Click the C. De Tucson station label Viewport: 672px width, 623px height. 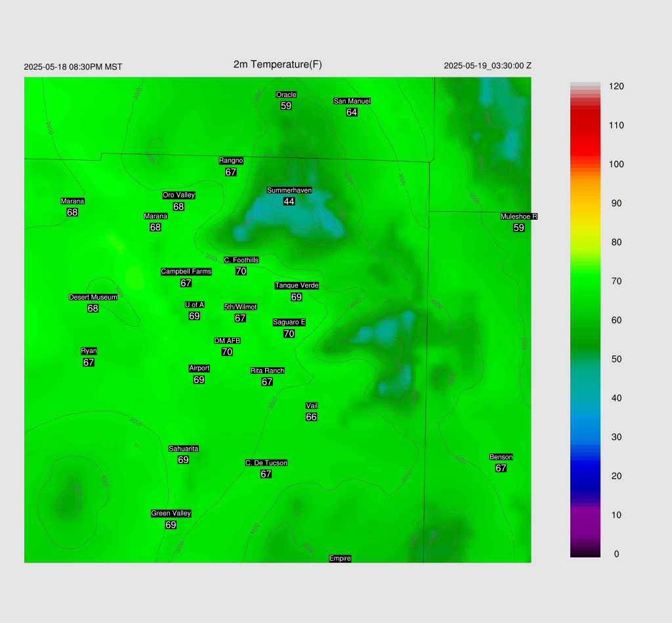[266, 463]
